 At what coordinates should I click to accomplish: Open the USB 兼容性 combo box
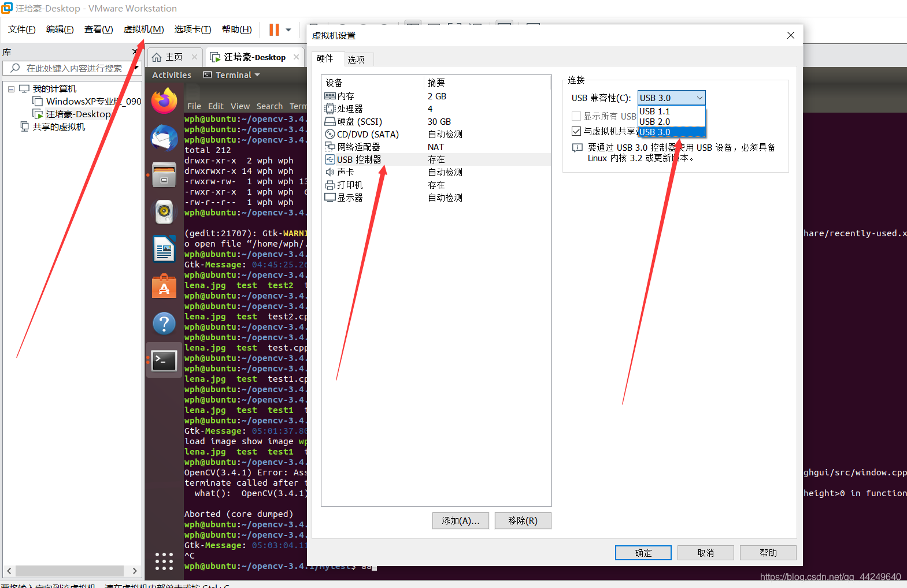click(x=671, y=98)
